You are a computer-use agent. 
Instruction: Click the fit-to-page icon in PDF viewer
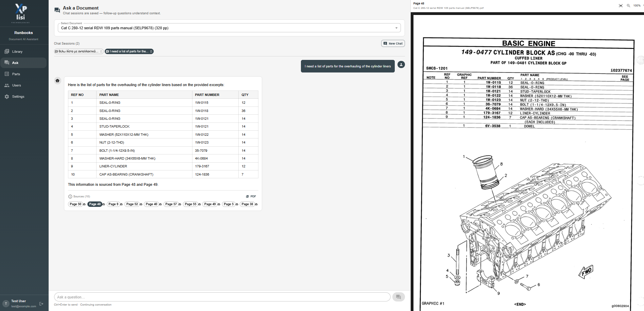coord(621,5)
